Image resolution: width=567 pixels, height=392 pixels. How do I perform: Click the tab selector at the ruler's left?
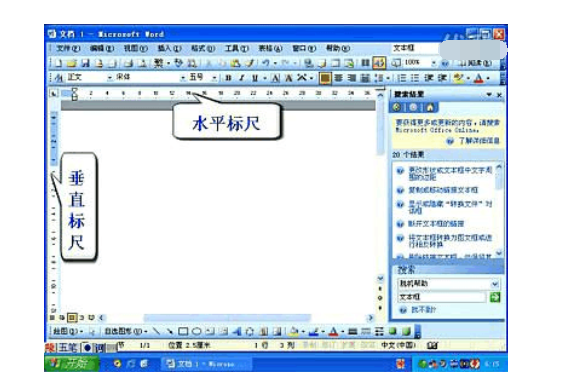(x=54, y=93)
